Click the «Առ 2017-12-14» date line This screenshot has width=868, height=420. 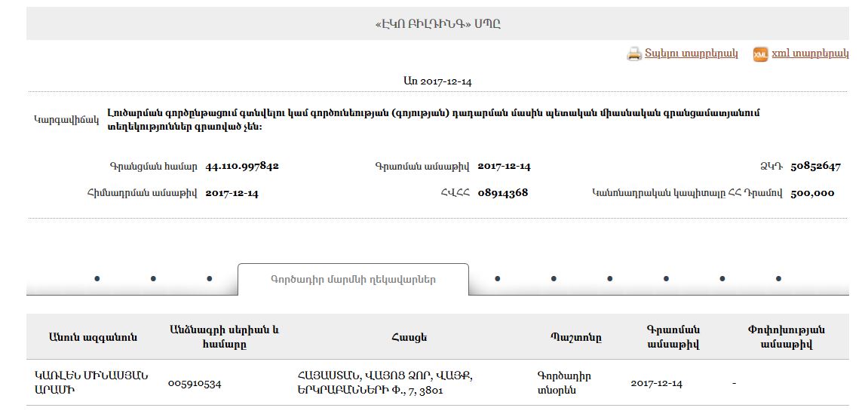pos(437,81)
